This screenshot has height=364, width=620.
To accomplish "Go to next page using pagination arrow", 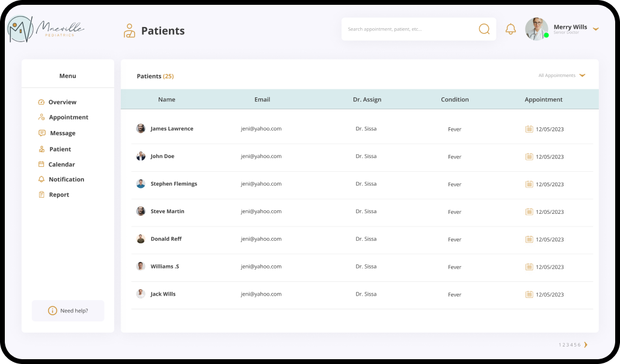I will tap(586, 345).
